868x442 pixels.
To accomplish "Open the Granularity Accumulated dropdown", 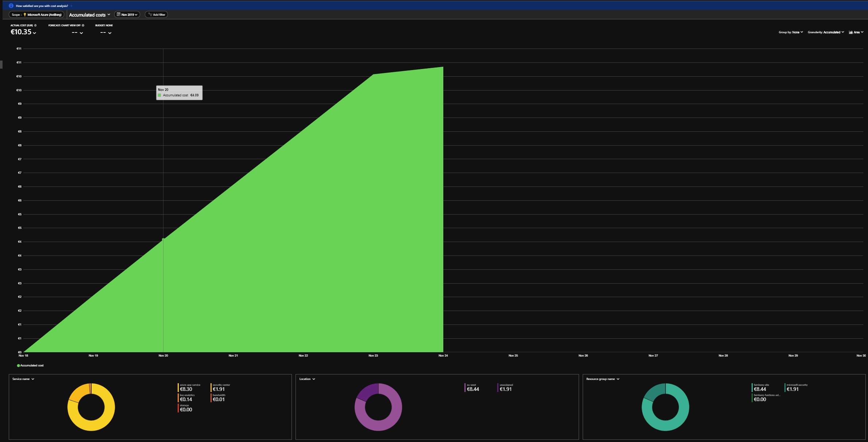I will click(x=826, y=32).
